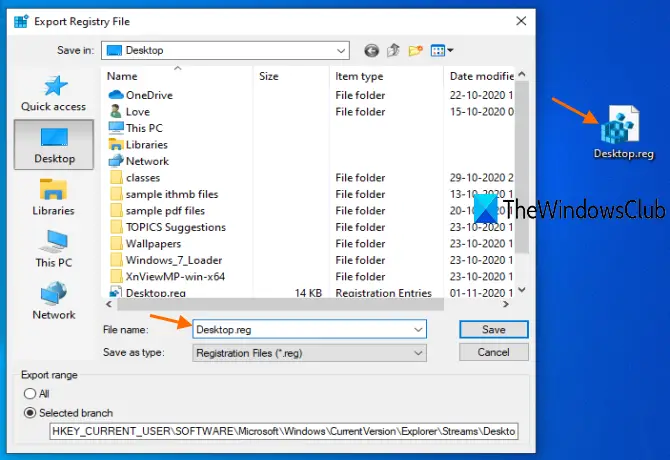Click the Cancel button

[x=494, y=352]
